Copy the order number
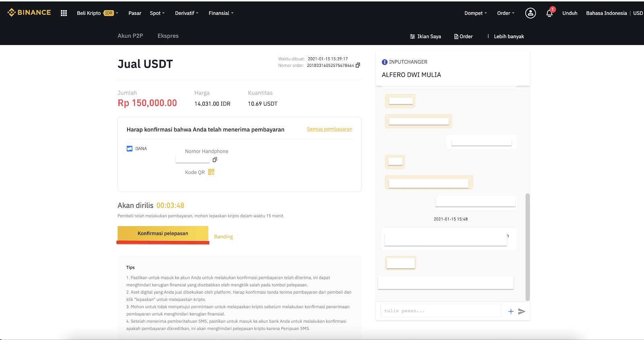The width and height of the screenshot is (644, 340). 358,65
